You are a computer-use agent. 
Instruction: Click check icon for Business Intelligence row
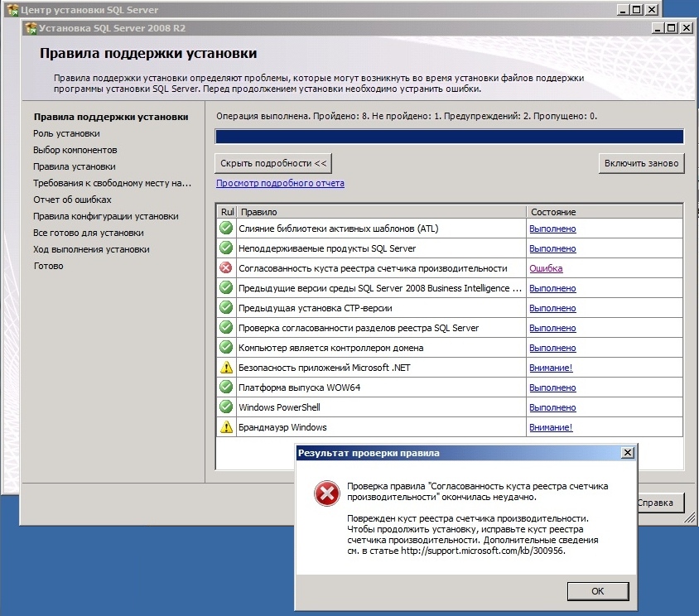pyautogui.click(x=226, y=287)
